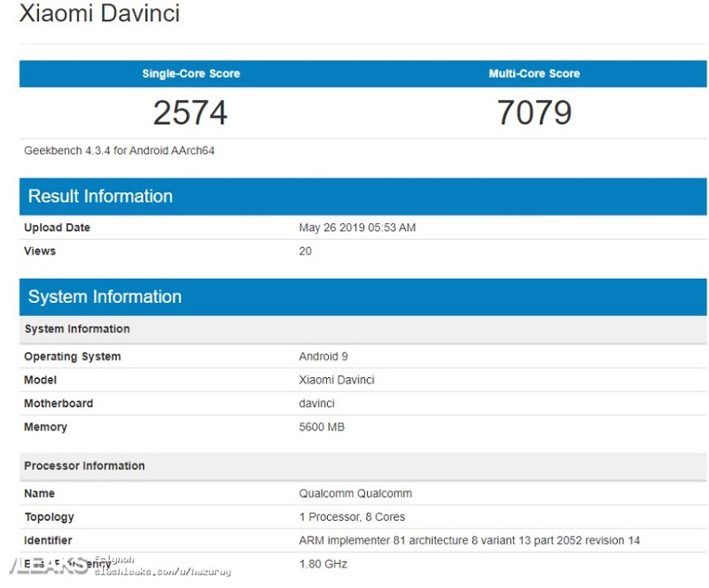Screen dimensions: 709x588
Task: Select the "Multi-Core Score" header label
Action: 534,73
